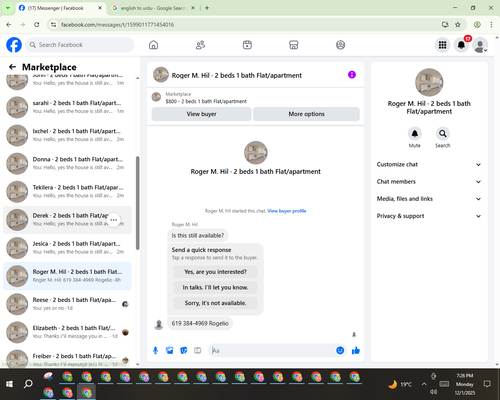Image resolution: width=500 pixels, height=400 pixels.
Task: Click the browser address bar URL
Action: (x=117, y=25)
